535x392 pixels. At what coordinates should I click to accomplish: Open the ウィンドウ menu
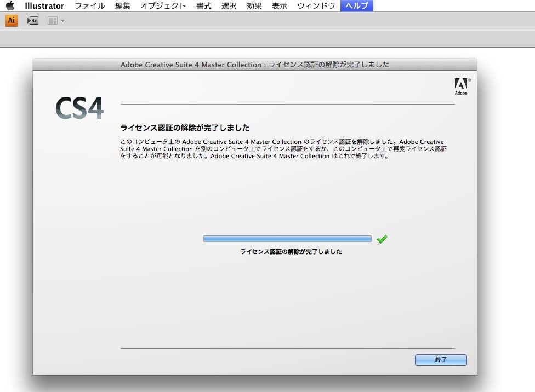(x=315, y=6)
